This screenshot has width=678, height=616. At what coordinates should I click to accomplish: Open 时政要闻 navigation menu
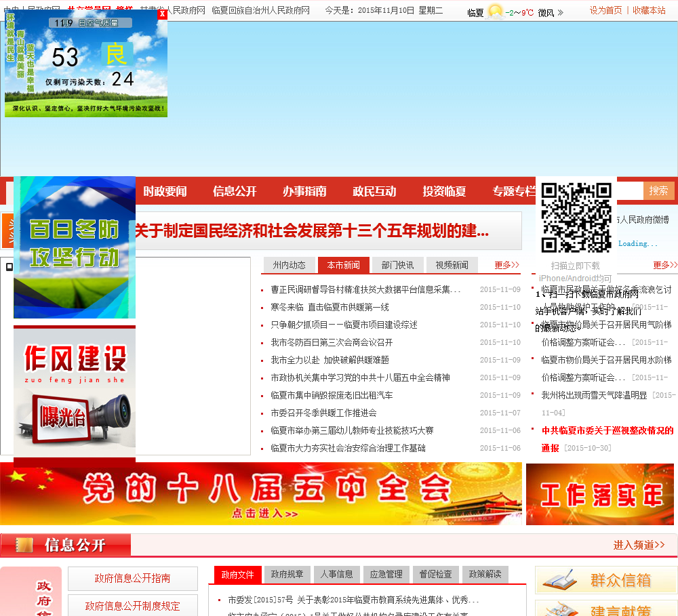[x=165, y=191]
